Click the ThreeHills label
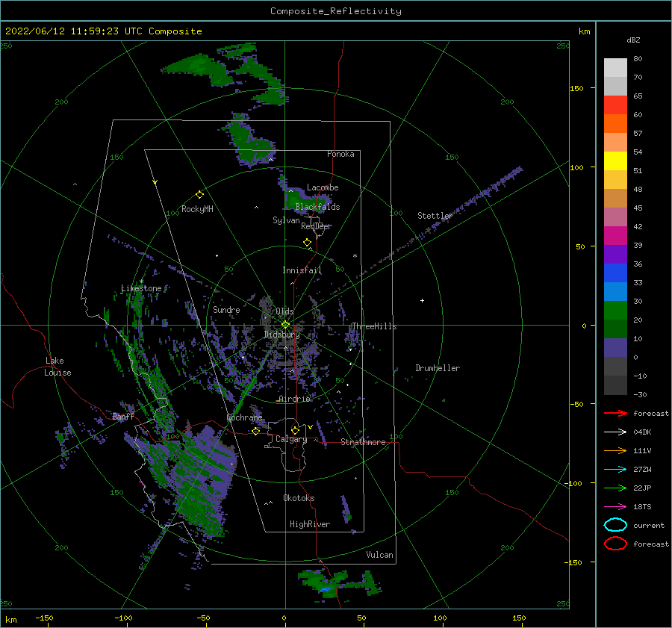 pos(374,326)
